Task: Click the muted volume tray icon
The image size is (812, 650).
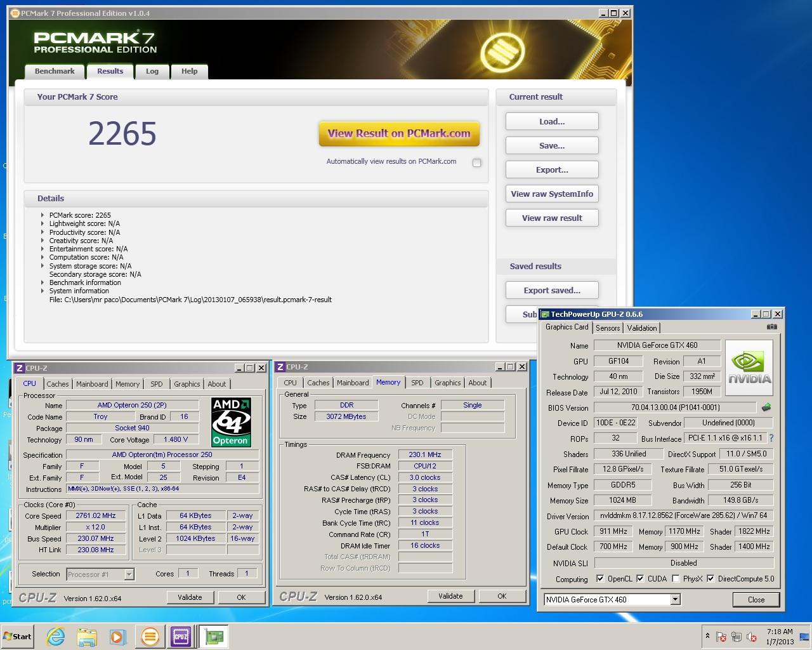Action: (752, 637)
